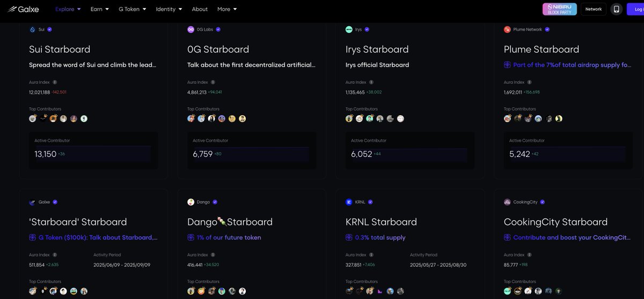Image resolution: width=644 pixels, height=299 pixels.
Task: Click Sui Aura Index value 12,021,188
Action: click(40, 92)
